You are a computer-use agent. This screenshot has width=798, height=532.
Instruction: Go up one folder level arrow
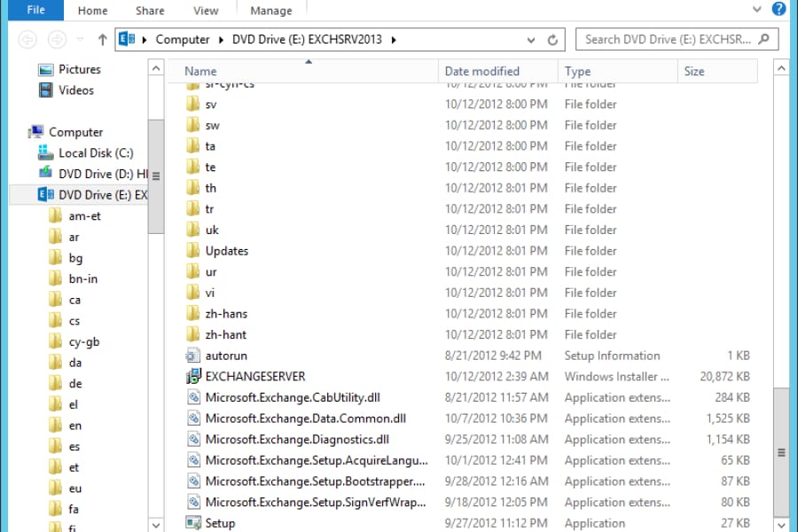(x=102, y=40)
